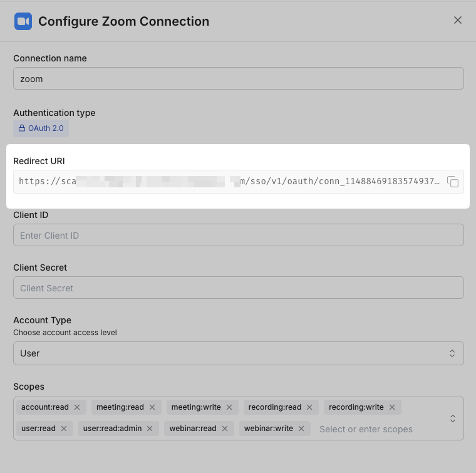Remove the user:read scope tag
Image resolution: width=476 pixels, height=473 pixels.
[64, 429]
